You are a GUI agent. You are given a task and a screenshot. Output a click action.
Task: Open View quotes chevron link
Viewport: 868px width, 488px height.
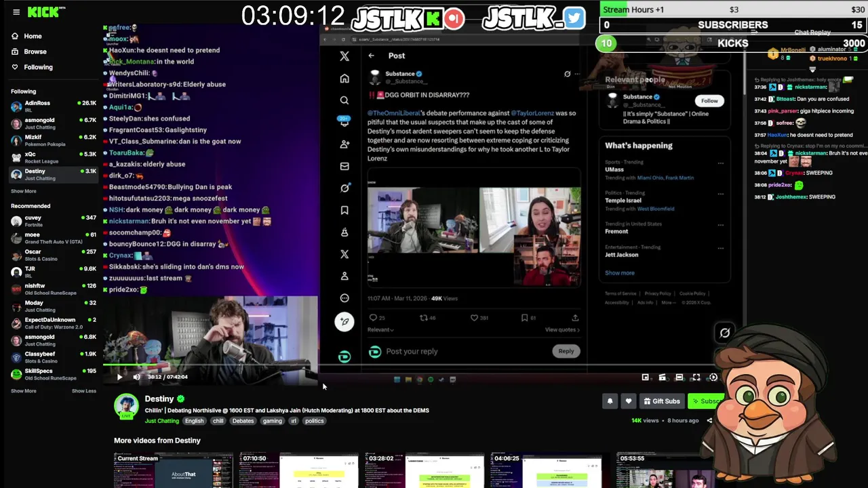[x=563, y=329]
